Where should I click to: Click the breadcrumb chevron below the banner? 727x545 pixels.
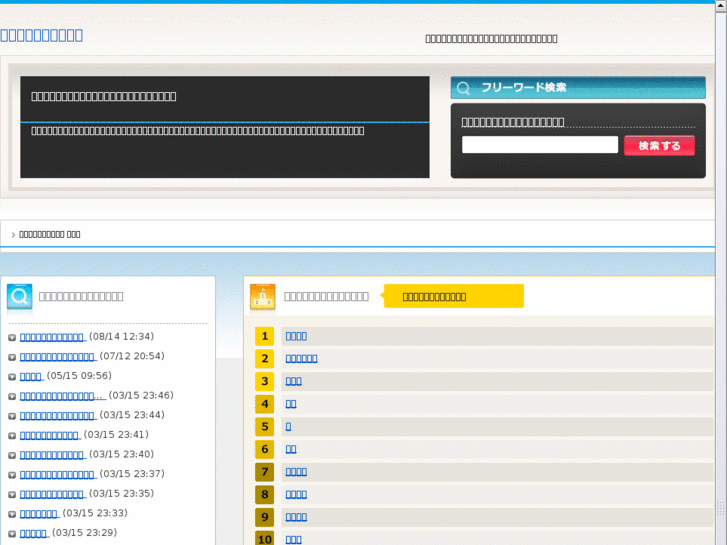[13, 234]
